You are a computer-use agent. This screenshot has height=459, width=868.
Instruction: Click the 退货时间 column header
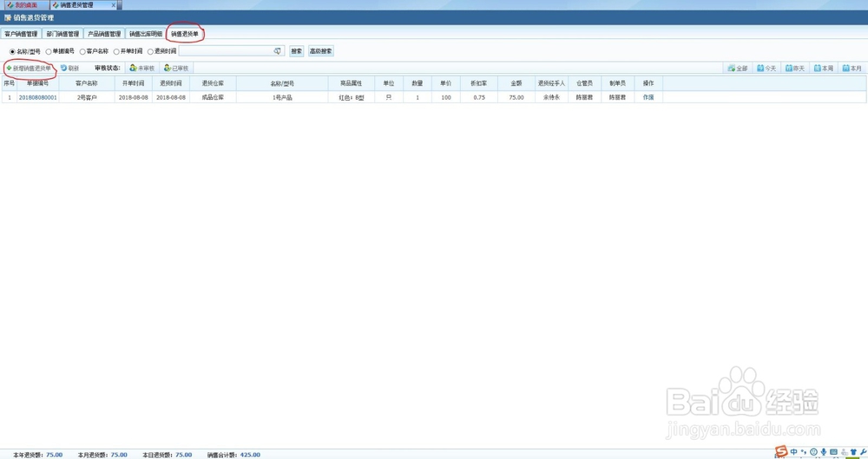point(170,83)
